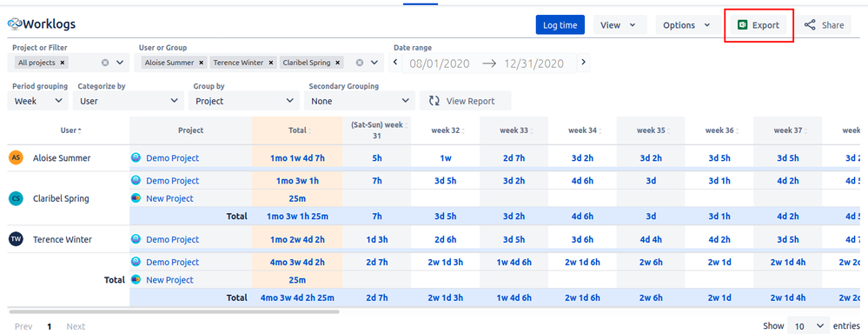Click Claribel Spring user name
The height and width of the screenshot is (334, 868).
click(61, 198)
